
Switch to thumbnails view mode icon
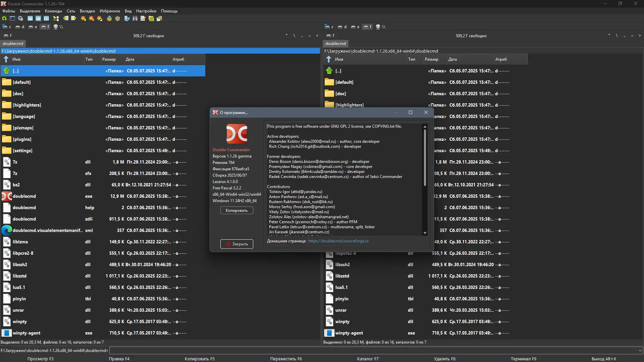46,18
